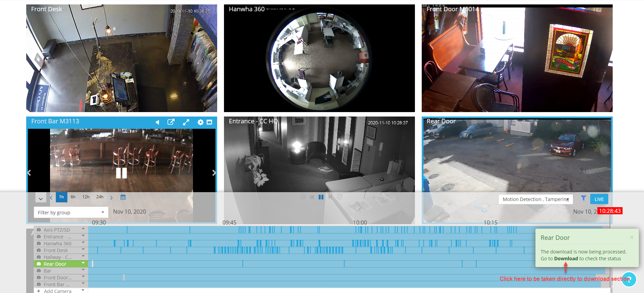Open the calendar date picker
644x293 pixels.
(123, 197)
